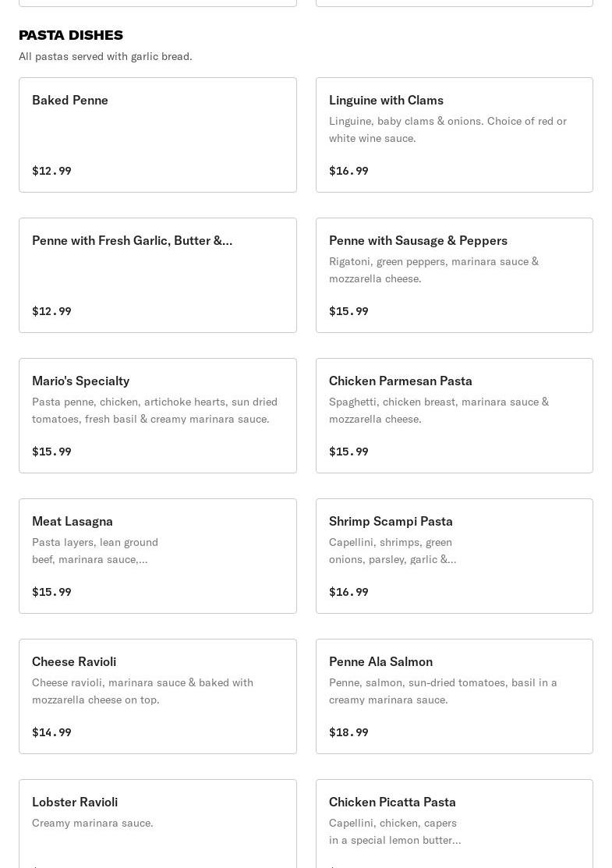The width and height of the screenshot is (612, 868).
Task: Open the Baked Penne menu item
Action: point(157,134)
